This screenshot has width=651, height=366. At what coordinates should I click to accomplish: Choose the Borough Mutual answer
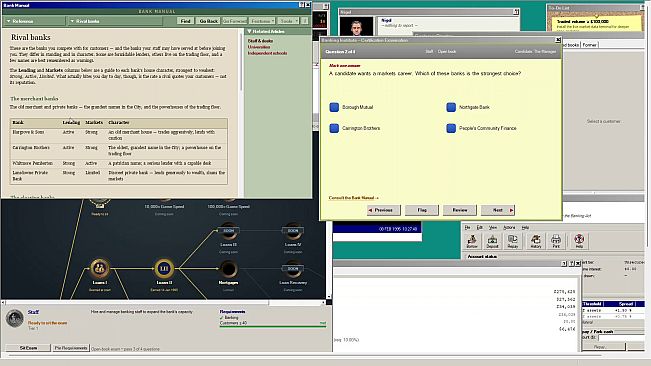click(x=334, y=107)
